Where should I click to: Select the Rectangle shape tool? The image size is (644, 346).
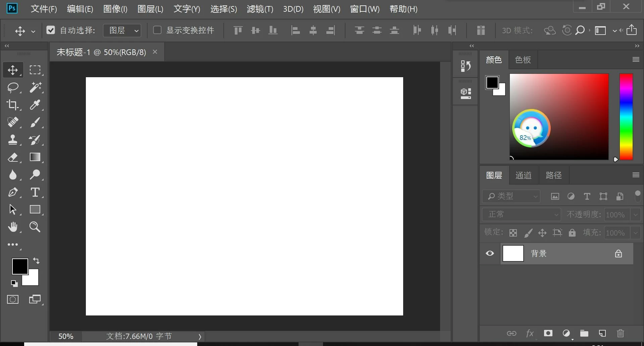(35, 209)
